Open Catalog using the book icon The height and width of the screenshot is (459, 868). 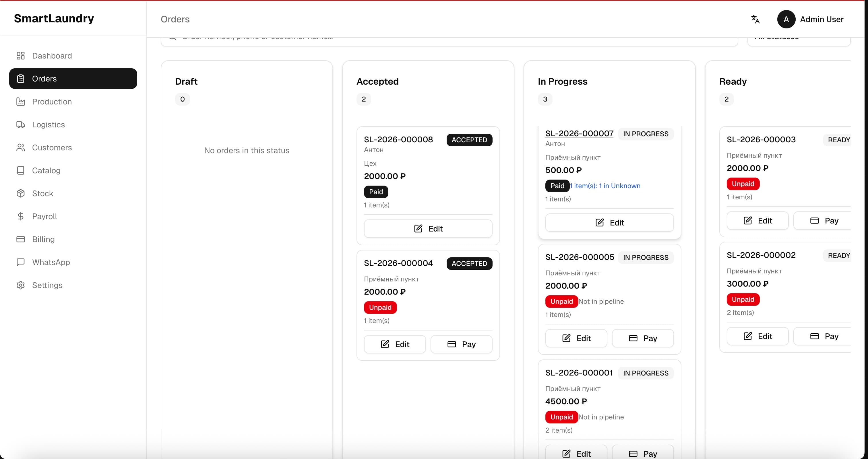[21, 170]
